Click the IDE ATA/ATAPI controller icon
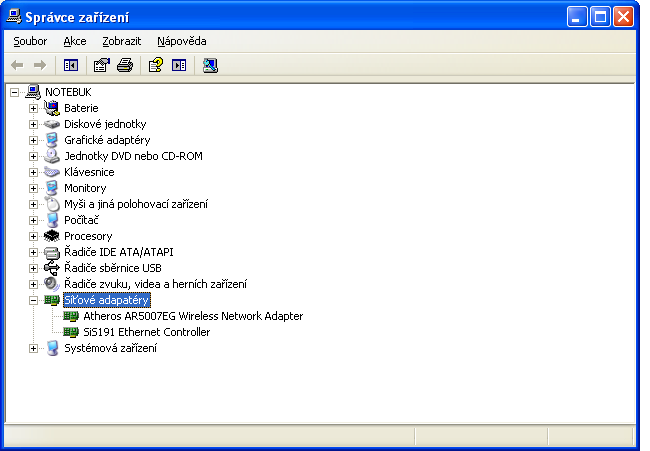The height and width of the screenshot is (451, 650). [52, 252]
